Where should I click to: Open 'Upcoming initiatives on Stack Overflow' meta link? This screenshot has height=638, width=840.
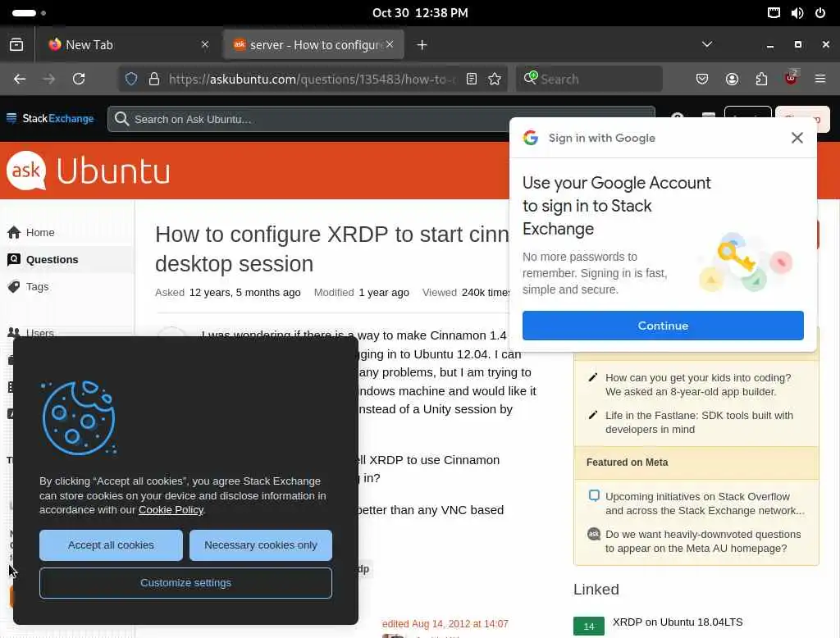pyautogui.click(x=705, y=504)
